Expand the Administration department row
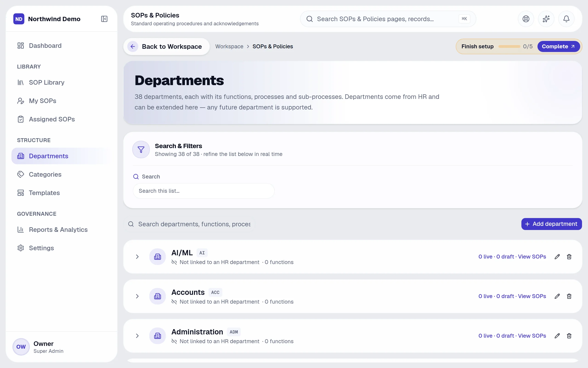 click(137, 336)
